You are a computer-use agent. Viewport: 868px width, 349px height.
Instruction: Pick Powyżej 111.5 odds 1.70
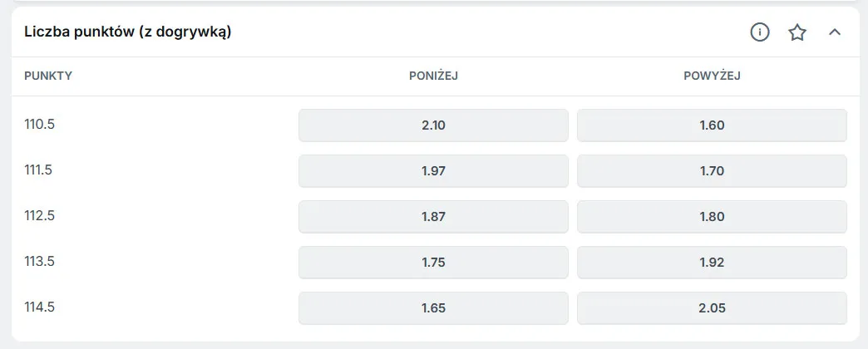pyautogui.click(x=712, y=171)
